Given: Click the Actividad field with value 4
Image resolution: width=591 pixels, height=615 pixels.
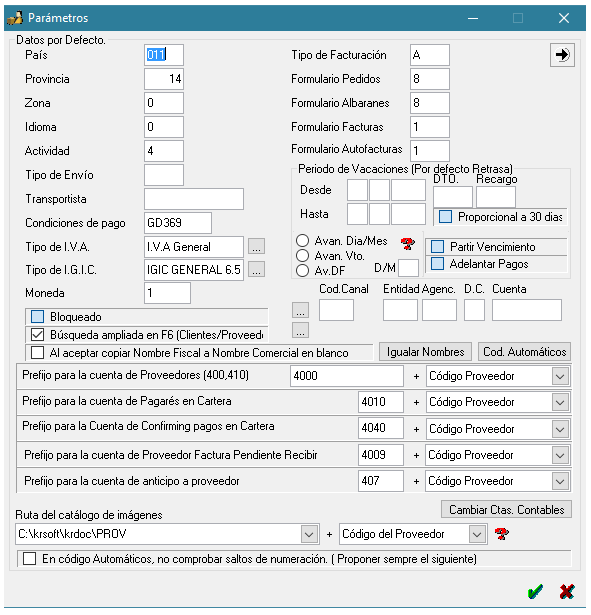Looking at the screenshot, I should (164, 151).
